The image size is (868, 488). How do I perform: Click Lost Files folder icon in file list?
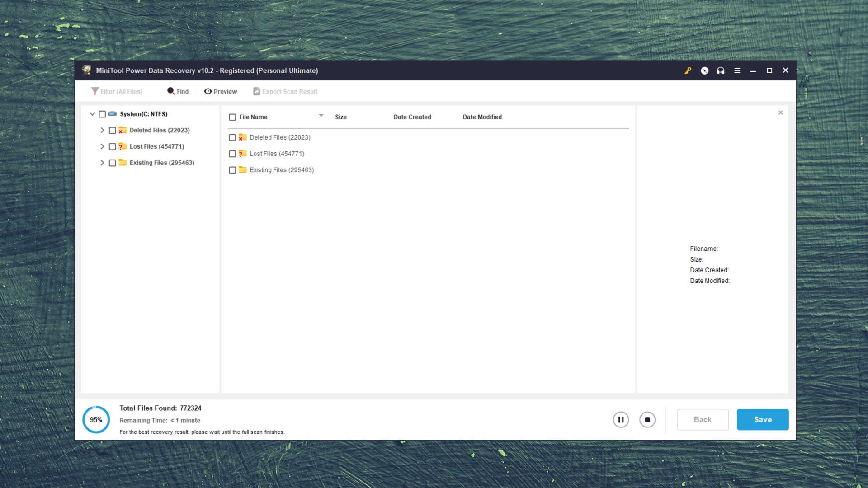point(243,154)
